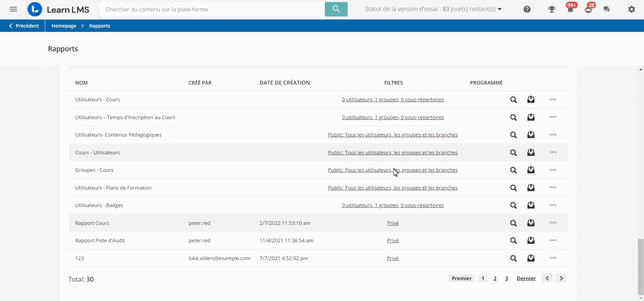644x301 pixels.
Task: Open notifications bell with 99+ badge
Action: 570,9
